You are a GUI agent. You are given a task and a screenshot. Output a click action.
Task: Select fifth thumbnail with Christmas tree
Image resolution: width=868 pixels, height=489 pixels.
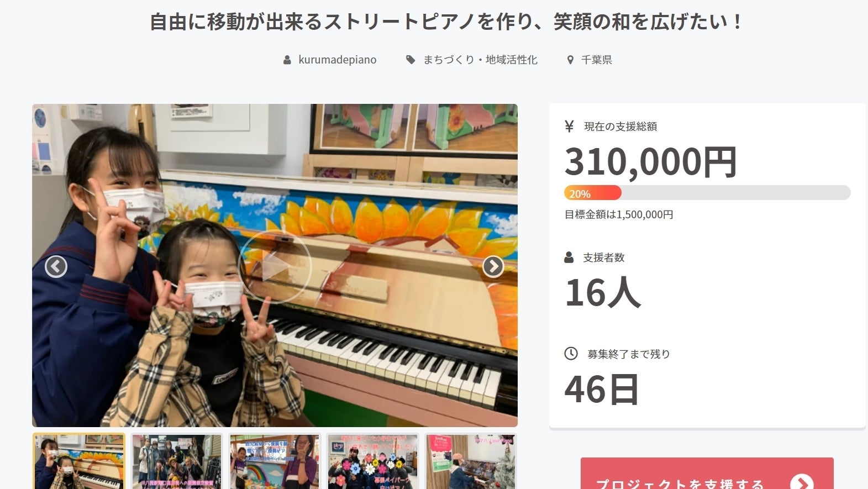click(471, 461)
